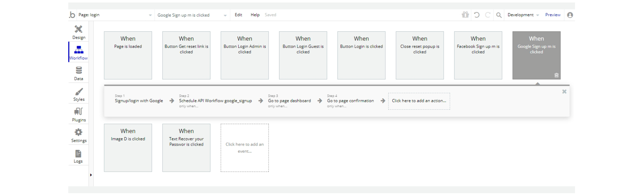The image size is (644, 196).
Task: Click the Preview link
Action: pos(553,15)
